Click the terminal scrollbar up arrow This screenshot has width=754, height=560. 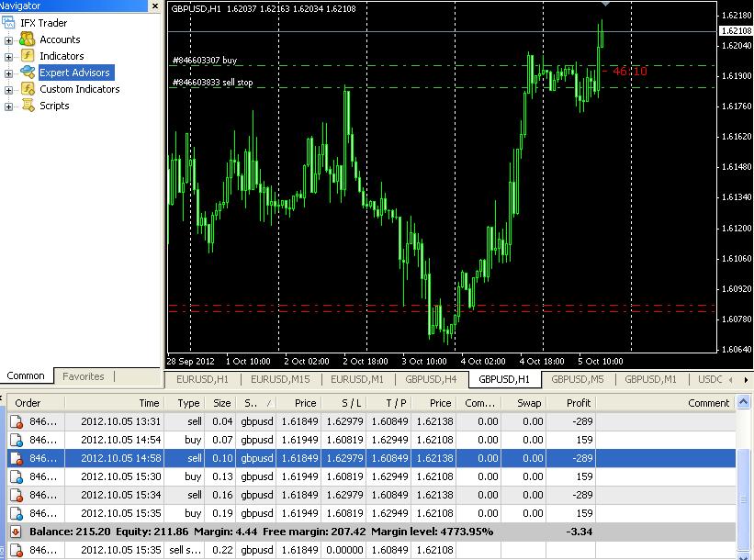(x=743, y=401)
